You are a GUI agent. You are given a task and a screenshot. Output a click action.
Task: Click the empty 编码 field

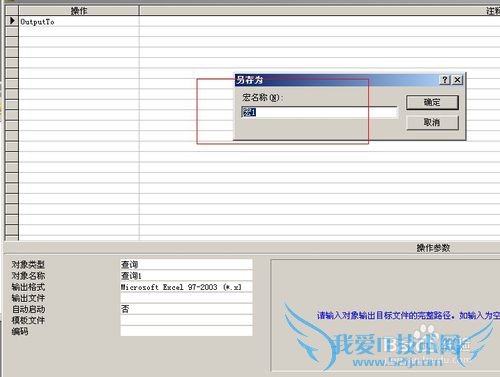tap(186, 331)
